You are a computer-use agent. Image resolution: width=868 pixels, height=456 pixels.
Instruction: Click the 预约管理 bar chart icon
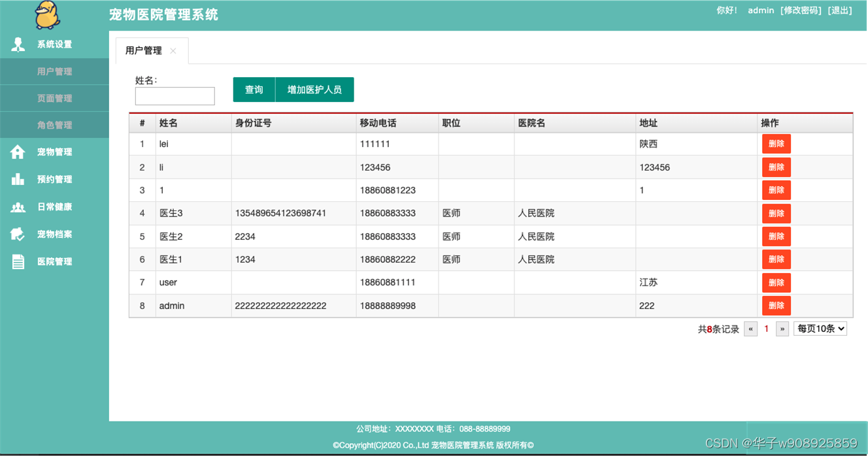point(18,180)
